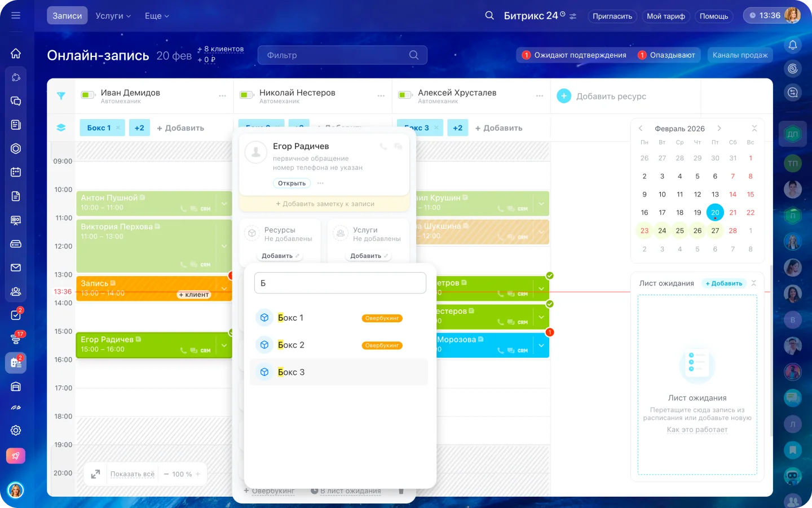Expand the Егор Радичев booking chevron

[224, 345]
